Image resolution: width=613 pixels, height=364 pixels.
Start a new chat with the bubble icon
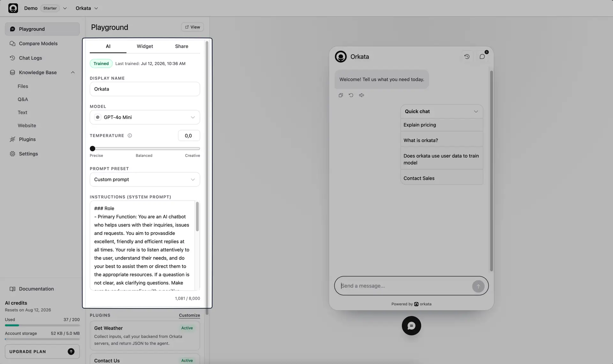[482, 57]
